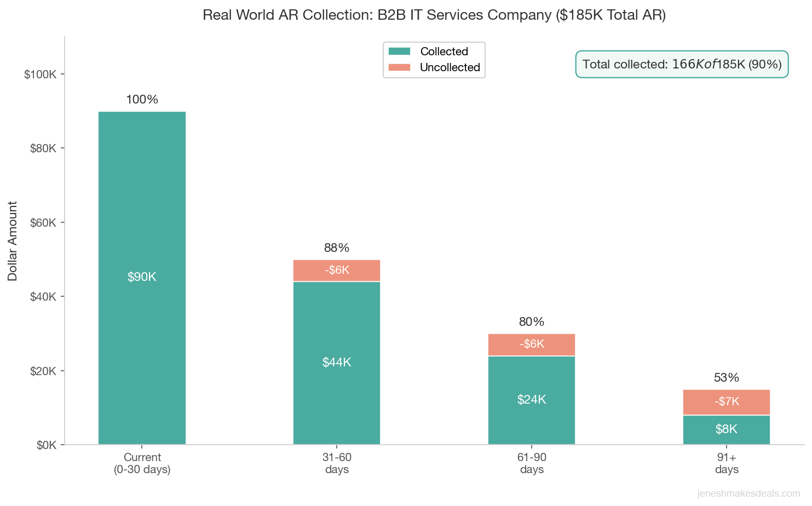Select the $8K collected segment
812x506 pixels.
(x=726, y=429)
